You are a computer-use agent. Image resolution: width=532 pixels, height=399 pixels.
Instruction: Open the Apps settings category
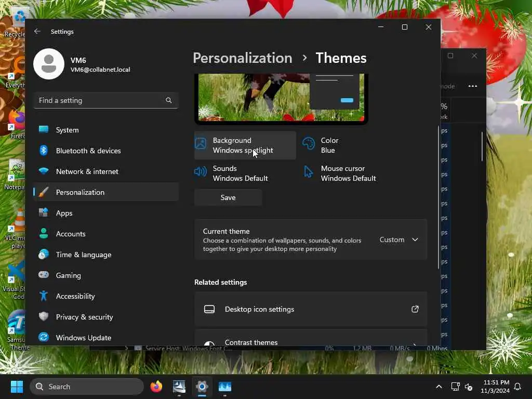[106, 213]
